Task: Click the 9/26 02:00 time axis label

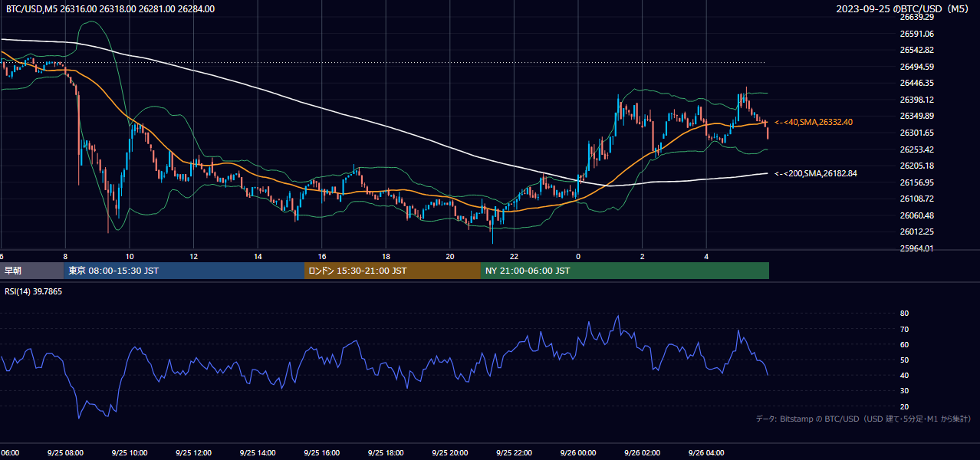Action: pos(642,453)
